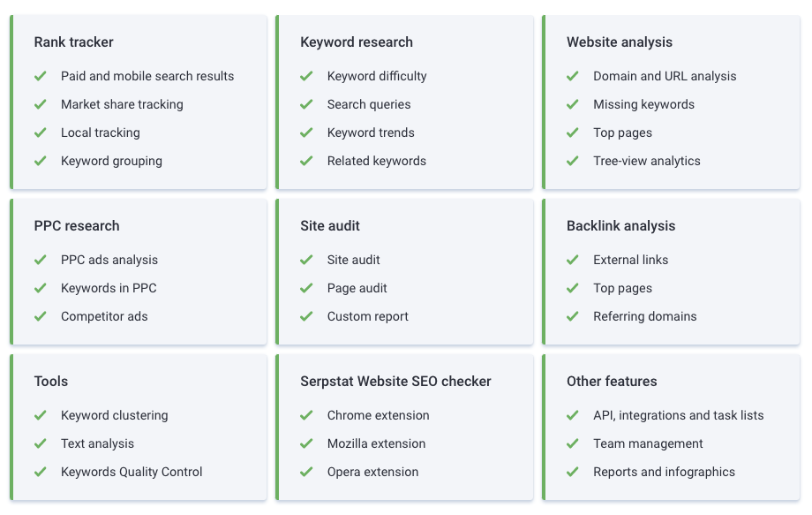Click the checkmark beside Keywords Quality Control
This screenshot has width=812, height=515.
[x=41, y=472]
